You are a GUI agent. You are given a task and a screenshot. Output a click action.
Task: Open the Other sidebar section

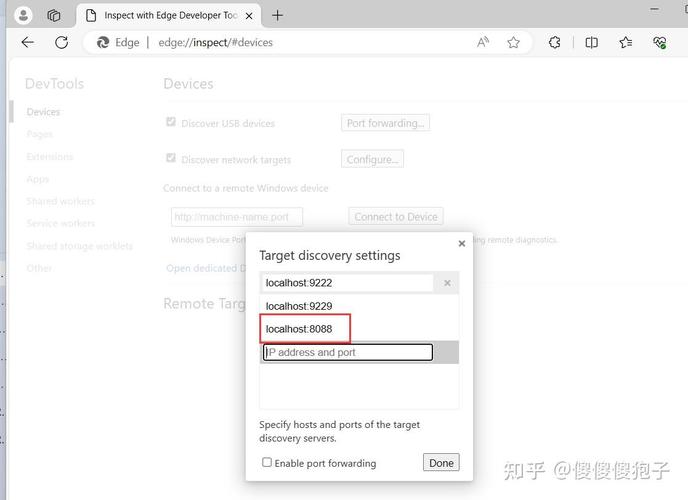39,268
